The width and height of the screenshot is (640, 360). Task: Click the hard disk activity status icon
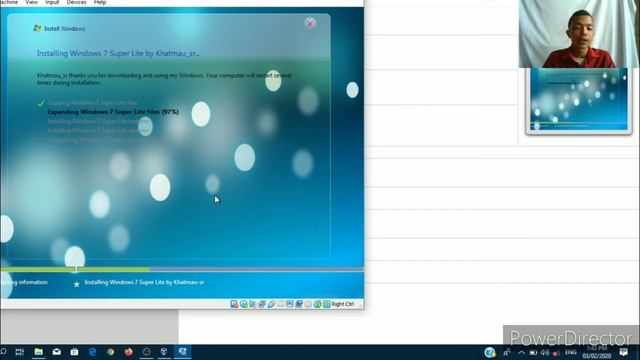pos(234,304)
